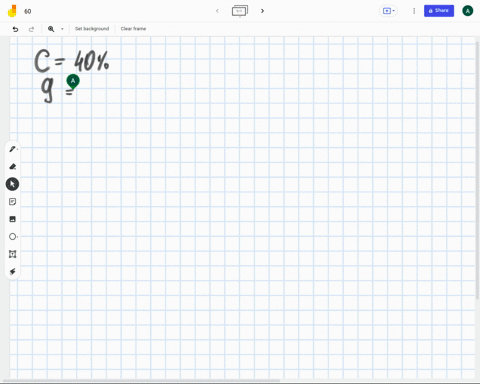
Task: Click the vertical scrollbar
Action: 478,170
